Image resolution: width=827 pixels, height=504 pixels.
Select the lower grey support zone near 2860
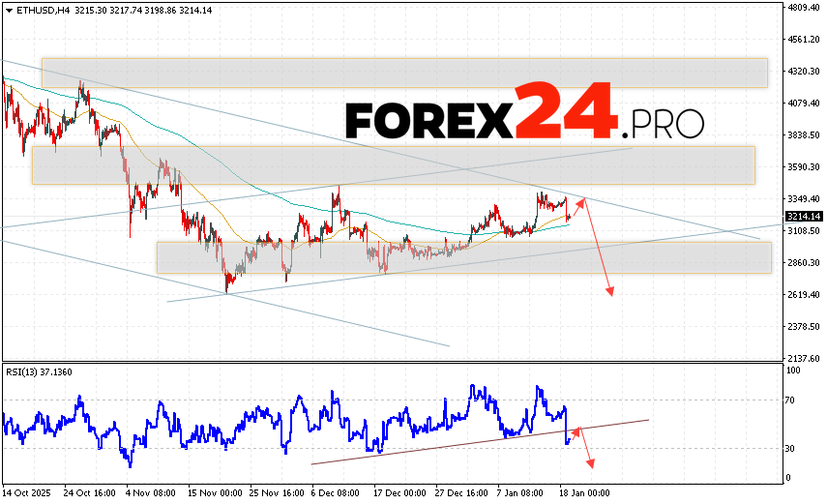463,257
